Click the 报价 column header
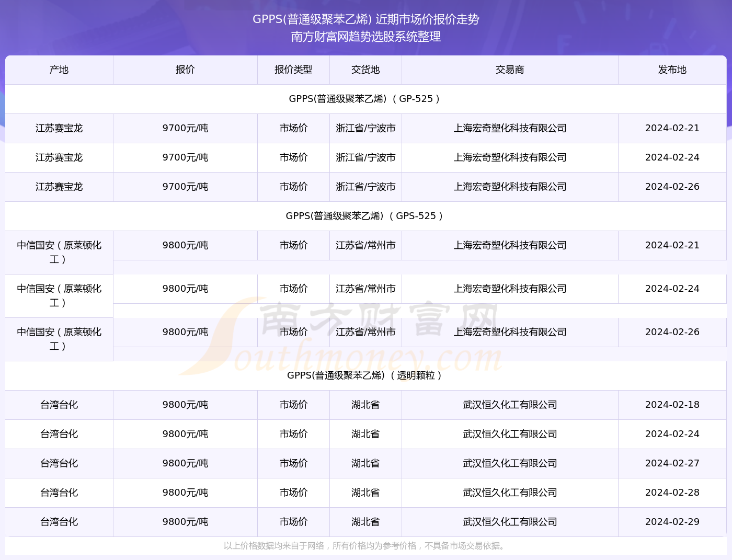Screen dimensions: 732x560 (x=185, y=70)
